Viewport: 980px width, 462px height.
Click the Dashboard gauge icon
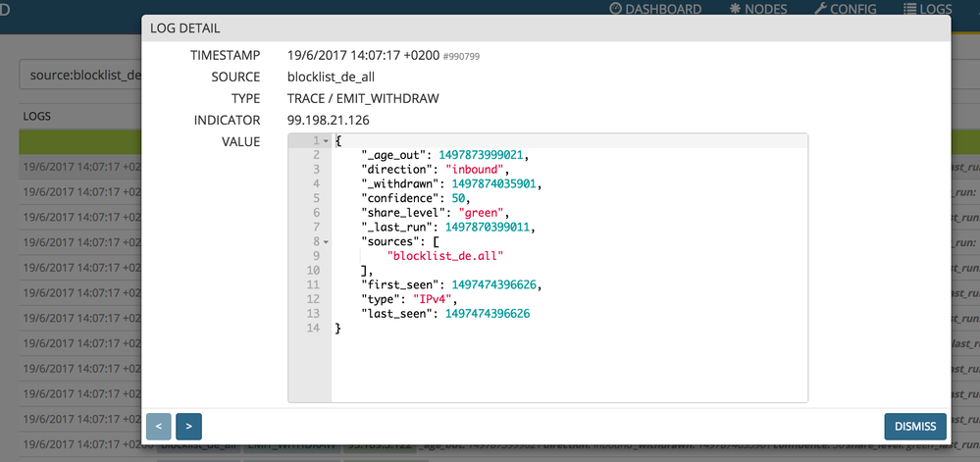point(616,9)
